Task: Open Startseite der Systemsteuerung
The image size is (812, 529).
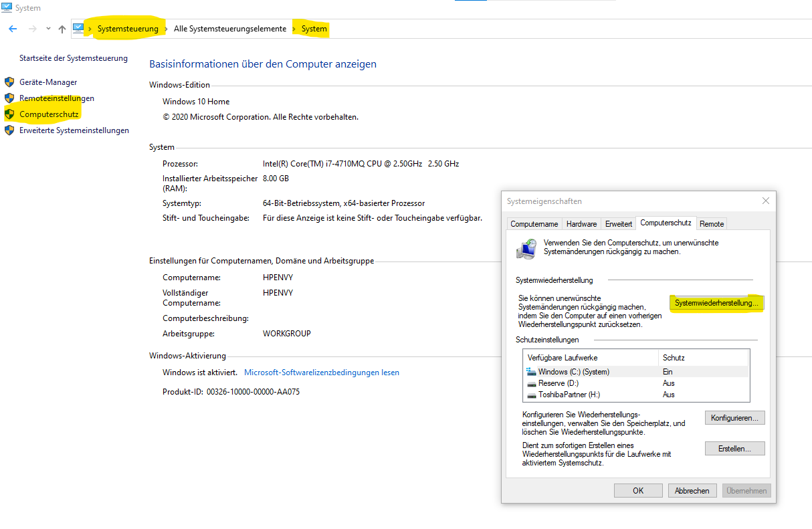Action: click(74, 58)
